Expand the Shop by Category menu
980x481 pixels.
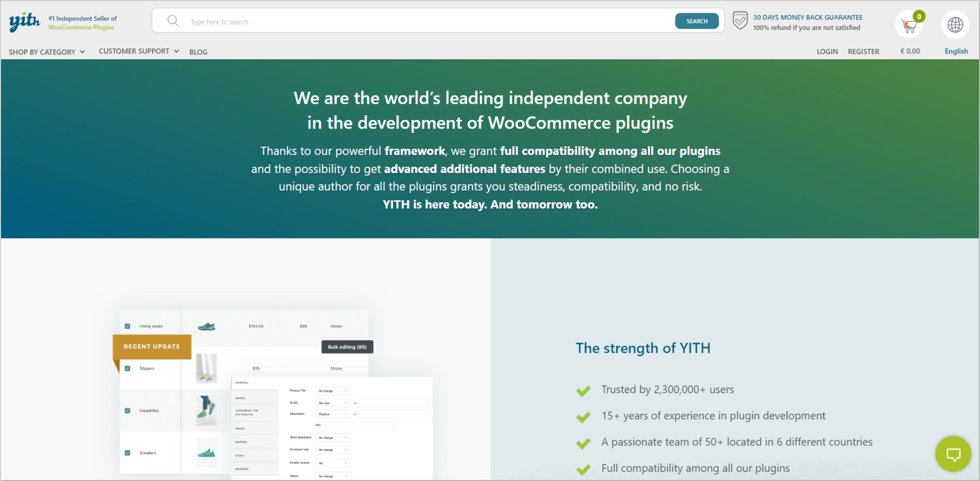tap(47, 52)
